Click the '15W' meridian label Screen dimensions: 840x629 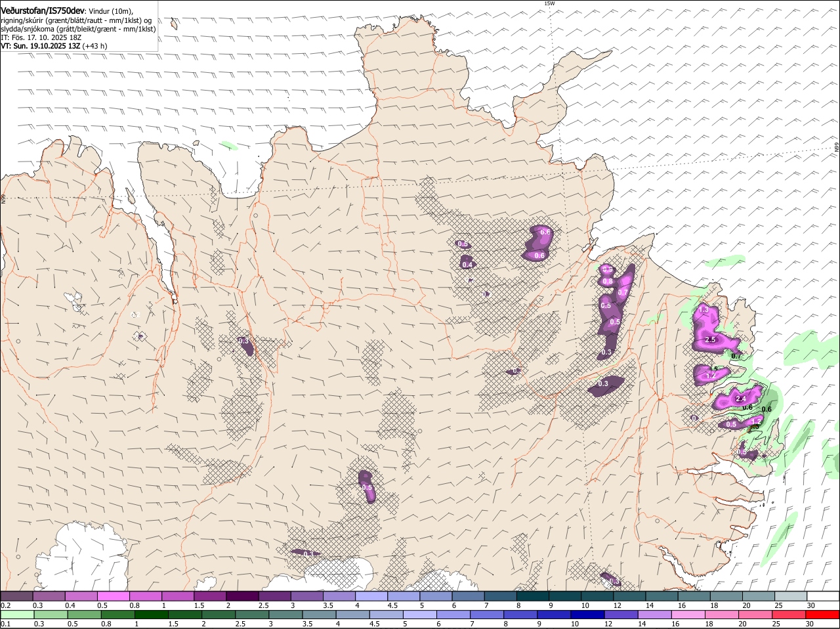(x=549, y=3)
